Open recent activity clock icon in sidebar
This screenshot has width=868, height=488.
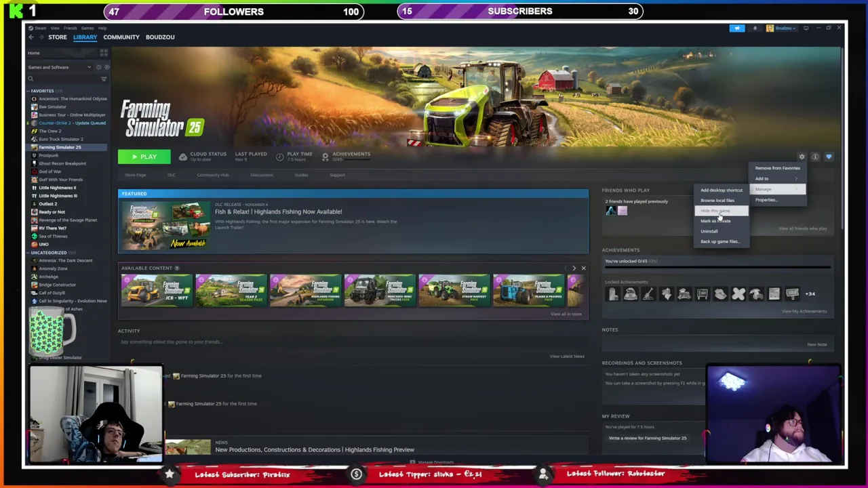click(98, 67)
